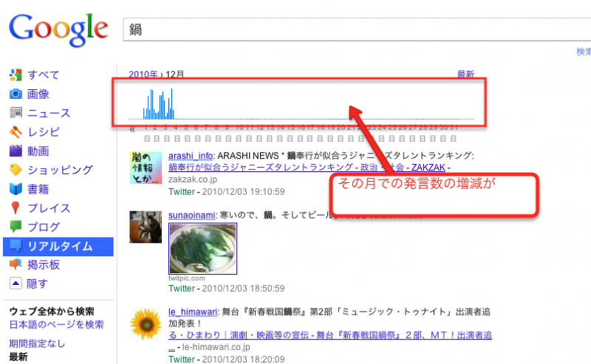Click 日本語のページを検索 link
Image resolution: width=591 pixels, height=364 pixels.
57,324
